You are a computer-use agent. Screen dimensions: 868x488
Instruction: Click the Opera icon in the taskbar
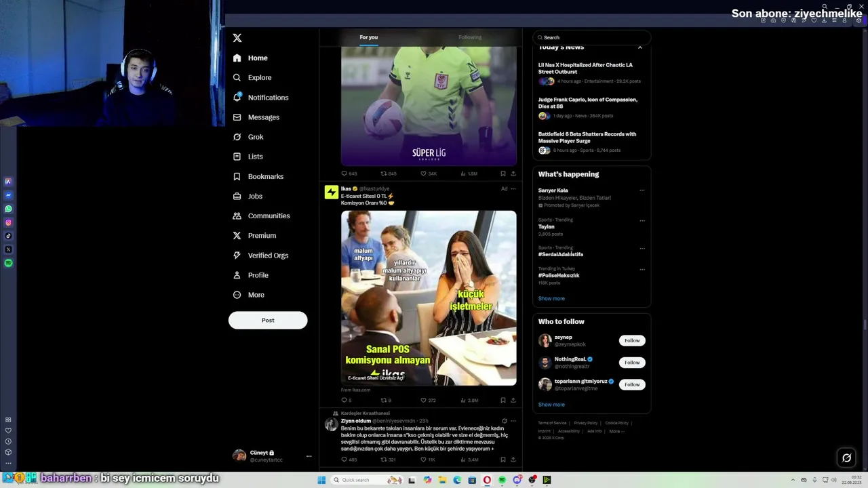pos(487,480)
